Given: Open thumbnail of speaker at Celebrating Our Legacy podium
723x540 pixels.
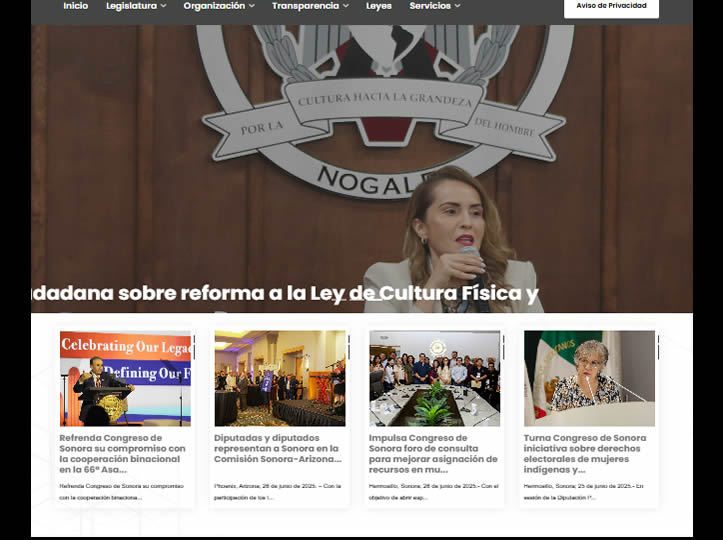Looking at the screenshot, I should (x=125, y=379).
